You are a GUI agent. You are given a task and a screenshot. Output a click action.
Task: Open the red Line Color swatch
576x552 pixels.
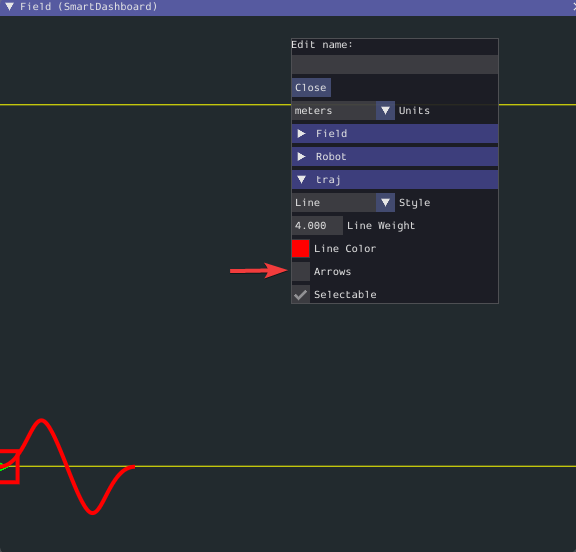point(300,249)
